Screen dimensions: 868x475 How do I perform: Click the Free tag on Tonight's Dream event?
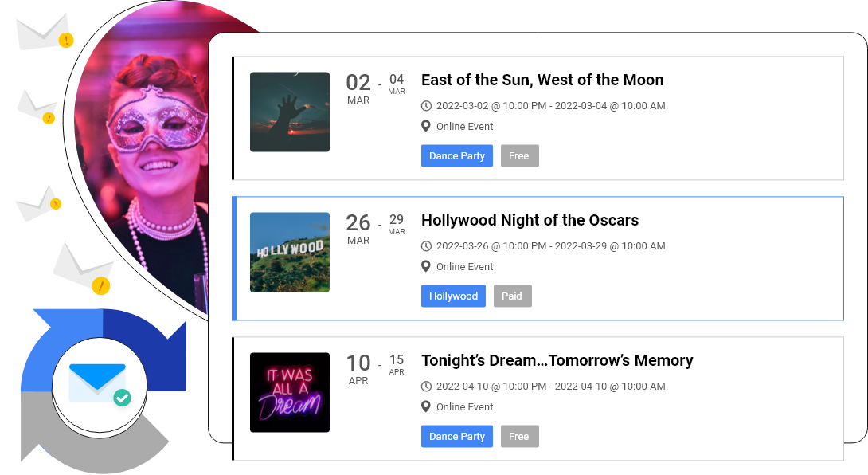coord(519,437)
